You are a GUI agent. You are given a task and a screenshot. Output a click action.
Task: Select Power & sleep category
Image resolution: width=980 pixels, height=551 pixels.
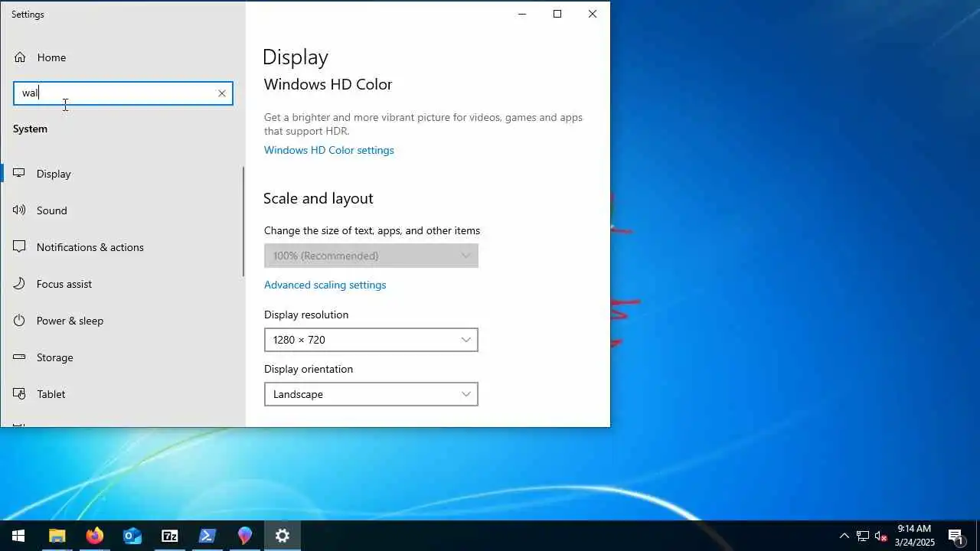coord(122,321)
